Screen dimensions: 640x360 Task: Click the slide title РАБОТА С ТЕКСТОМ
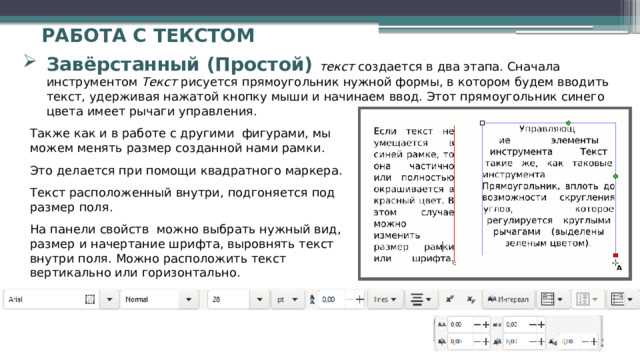(148, 35)
